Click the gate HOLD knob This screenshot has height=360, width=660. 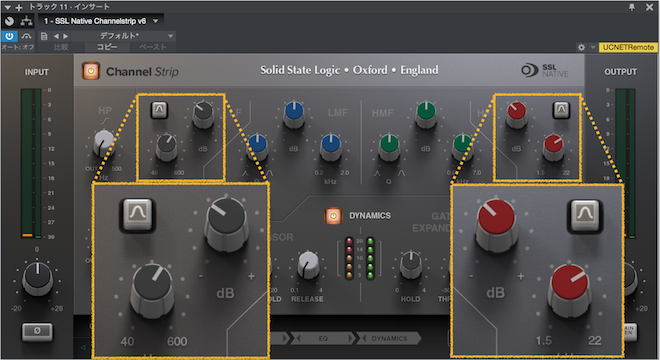click(410, 264)
